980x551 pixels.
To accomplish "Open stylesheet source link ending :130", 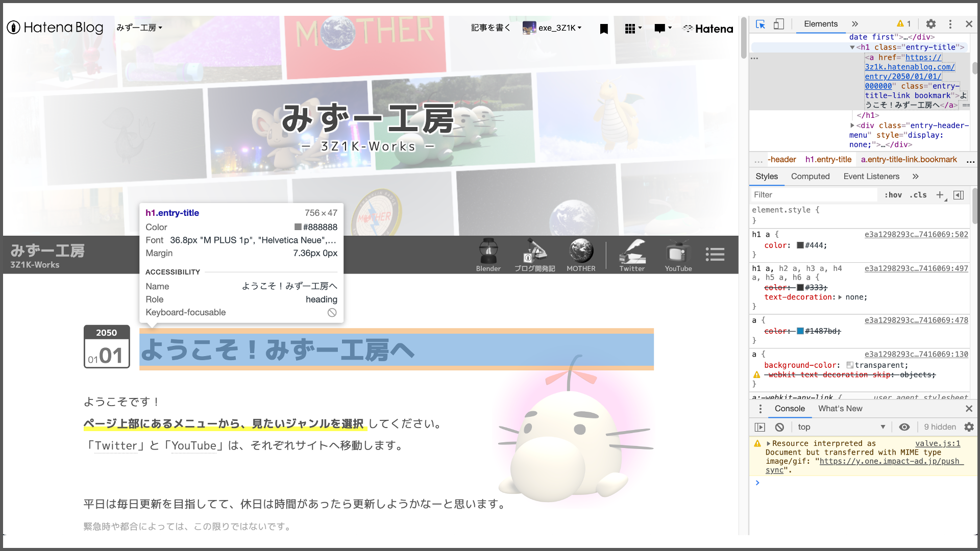I will tap(916, 354).
